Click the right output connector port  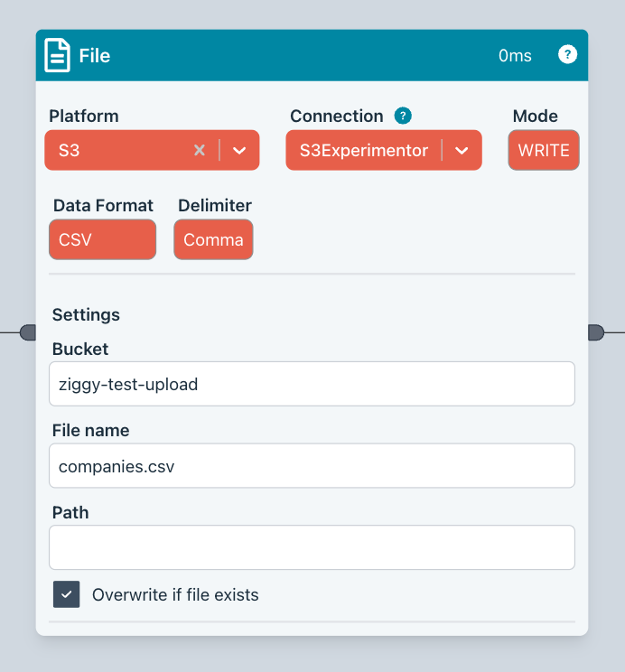coord(595,333)
